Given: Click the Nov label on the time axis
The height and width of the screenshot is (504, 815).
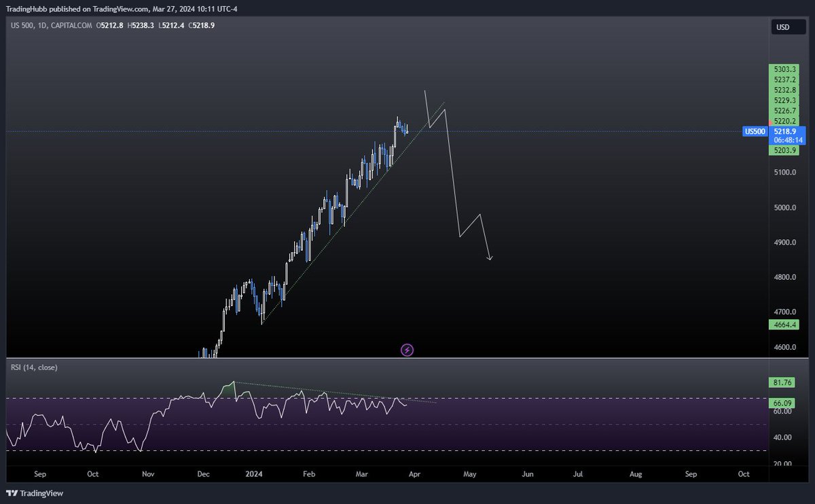Looking at the screenshot, I should coord(148,474).
